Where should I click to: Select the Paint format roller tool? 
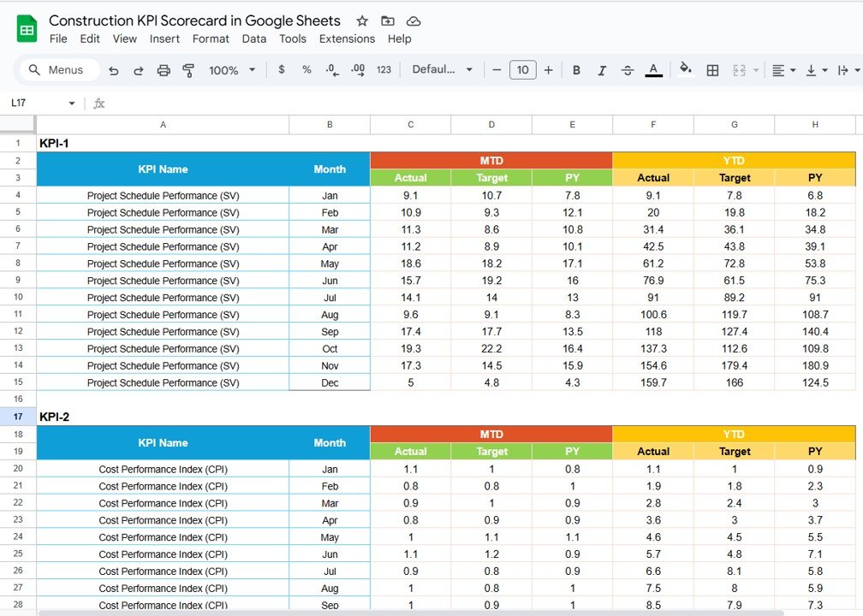pyautogui.click(x=188, y=70)
